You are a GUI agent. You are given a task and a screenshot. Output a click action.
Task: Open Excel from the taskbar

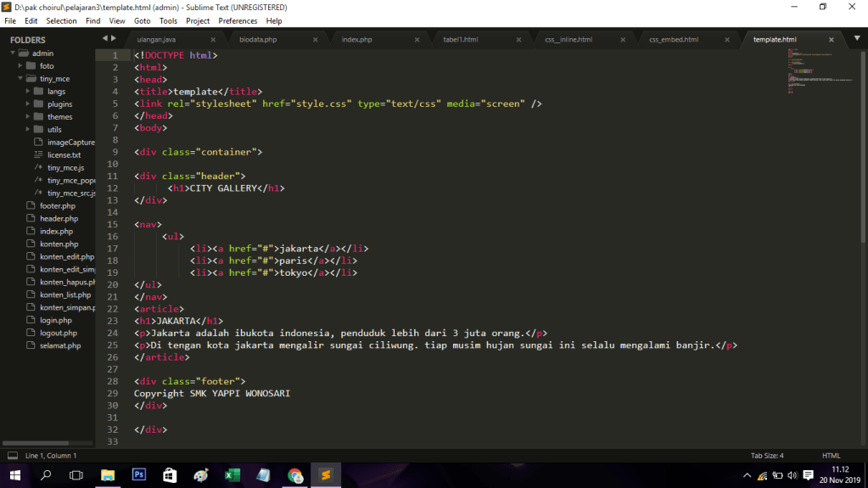[x=232, y=475]
